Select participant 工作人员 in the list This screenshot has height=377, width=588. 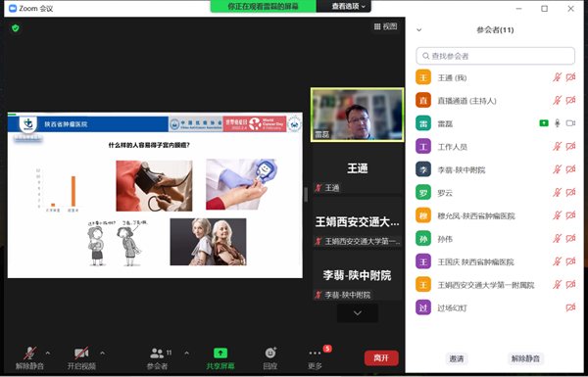pos(495,147)
